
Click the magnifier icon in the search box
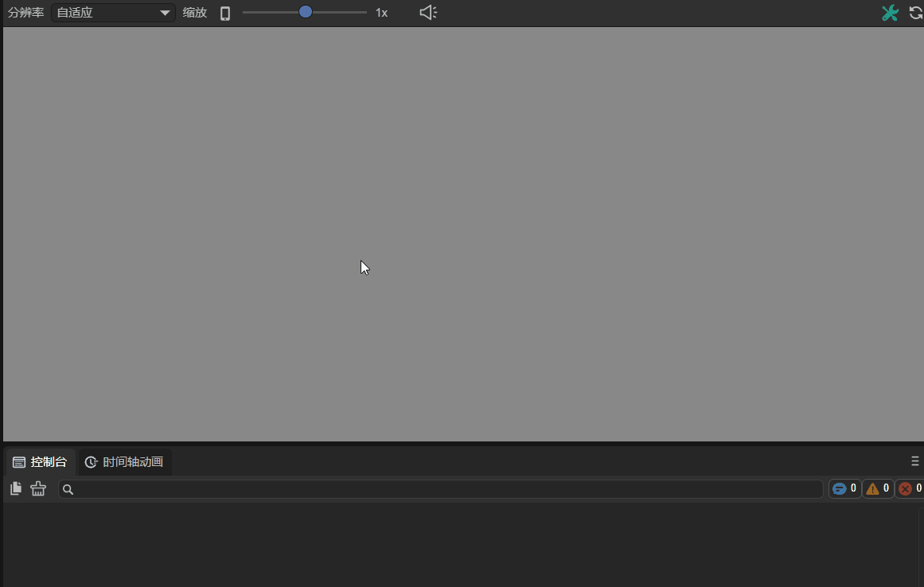click(68, 490)
